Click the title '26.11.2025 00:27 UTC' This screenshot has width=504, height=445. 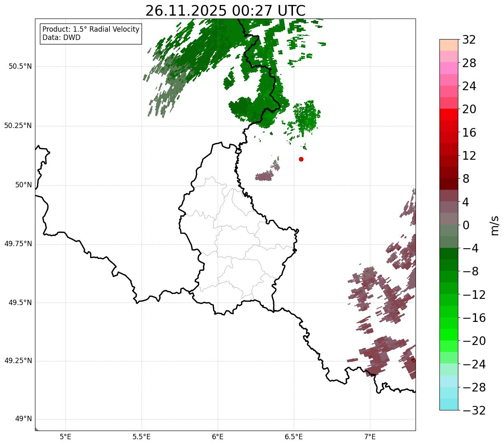(225, 11)
